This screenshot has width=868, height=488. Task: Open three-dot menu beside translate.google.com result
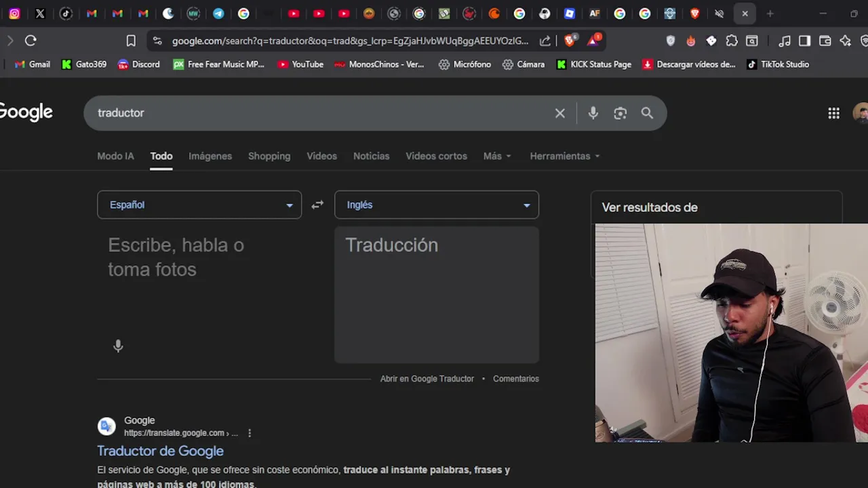coord(250,433)
